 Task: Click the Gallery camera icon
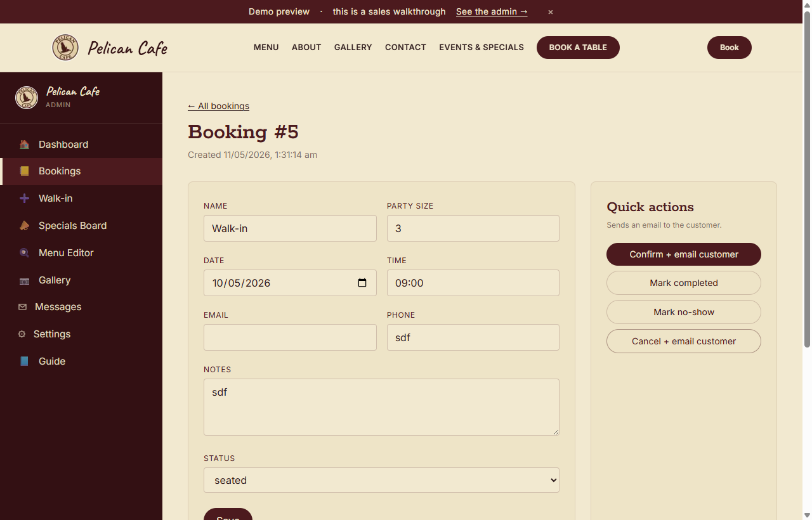coord(24,280)
